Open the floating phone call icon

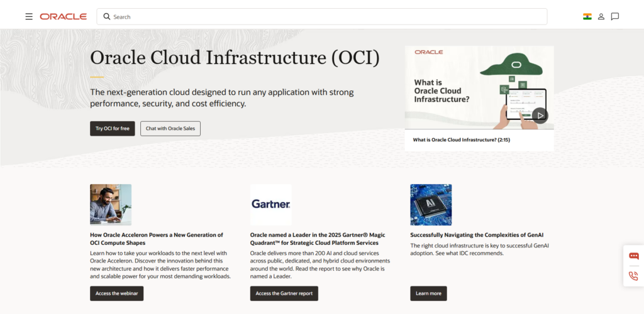pyautogui.click(x=634, y=276)
